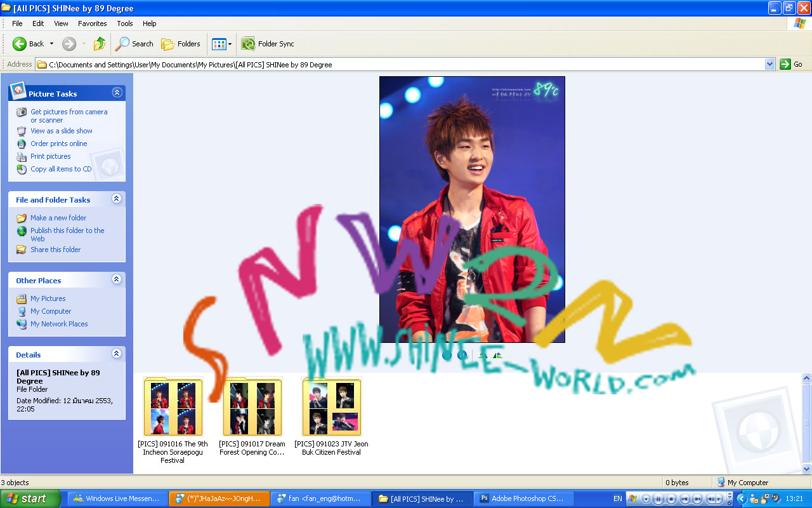Image resolution: width=812 pixels, height=508 pixels.
Task: Open the Windows Start menu
Action: coord(30,498)
